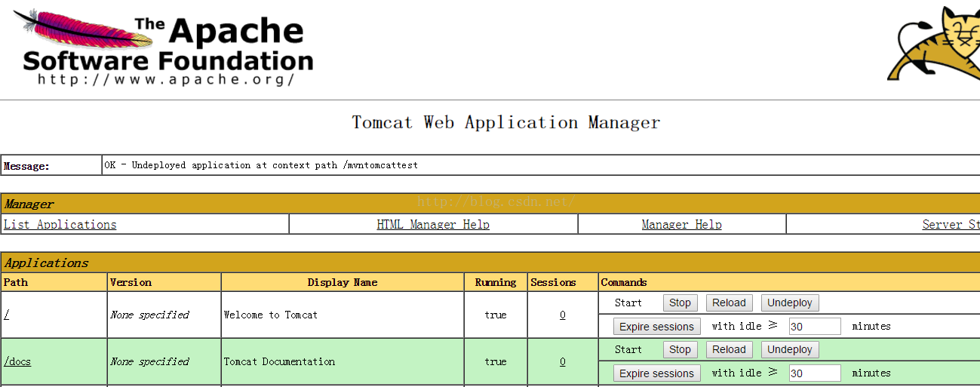Viewport: 980px width, 387px height.
Task: Open the /docs application path
Action: click(17, 361)
